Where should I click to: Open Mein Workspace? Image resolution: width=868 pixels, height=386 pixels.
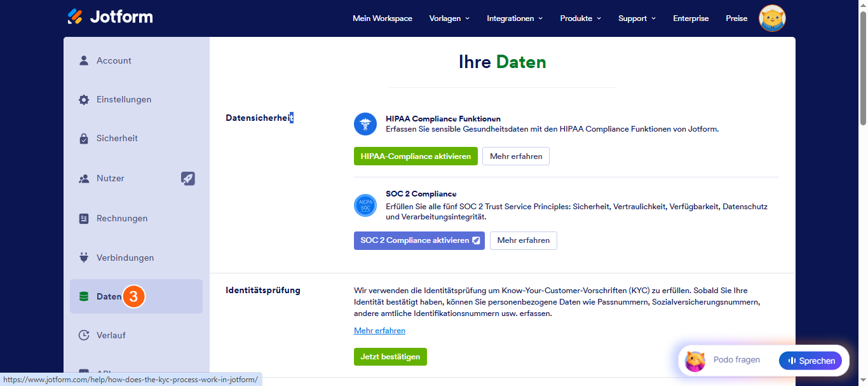point(383,18)
